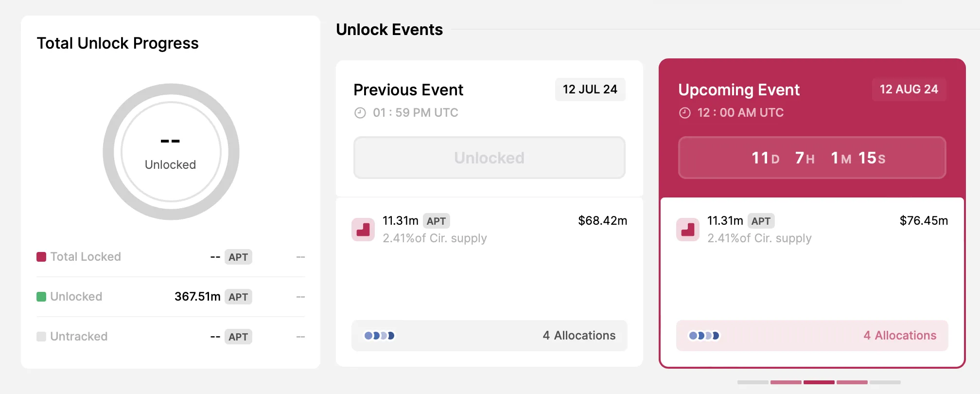Select the center active carousel indicator
This screenshot has height=394, width=980.
point(819,382)
